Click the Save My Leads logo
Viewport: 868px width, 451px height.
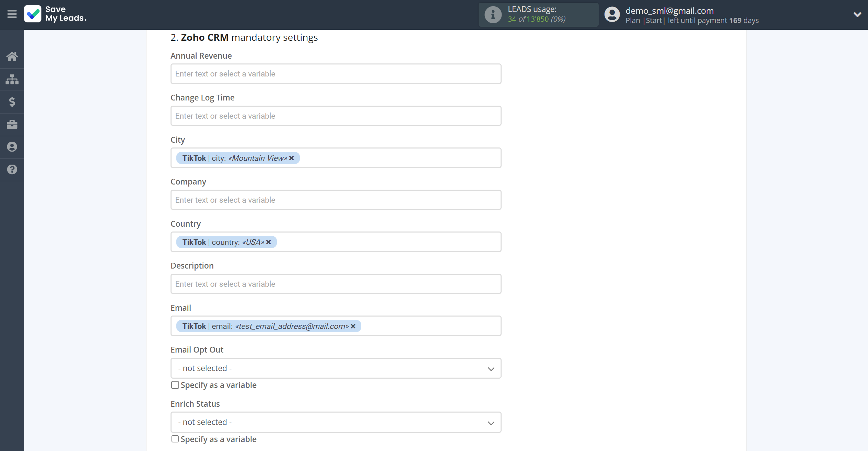[55, 14]
